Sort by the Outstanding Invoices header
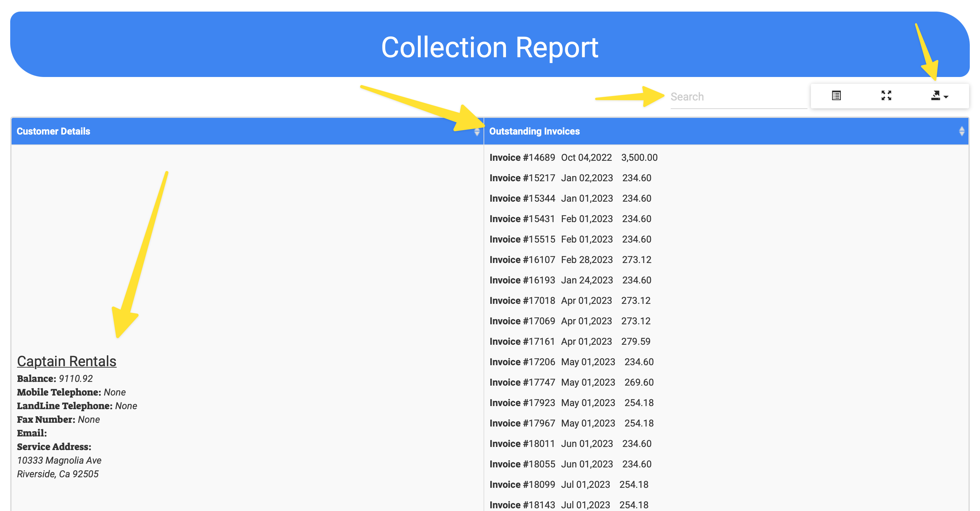 [534, 131]
